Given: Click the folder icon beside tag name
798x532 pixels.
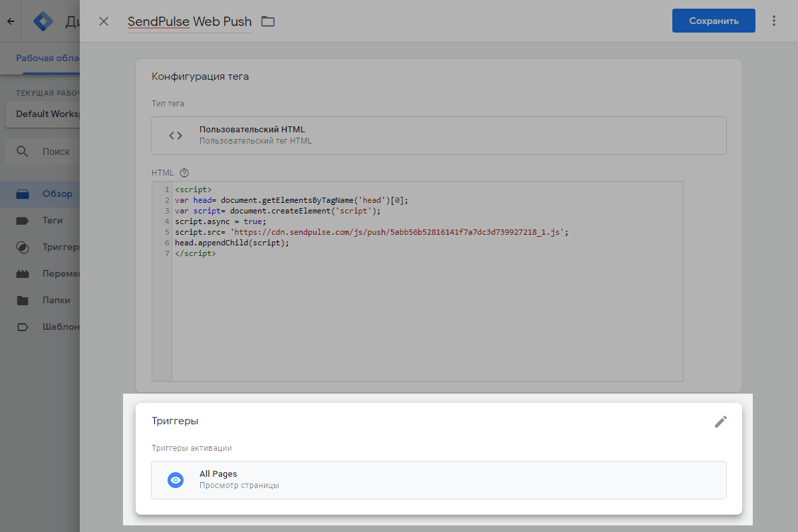Looking at the screenshot, I should 268,21.
